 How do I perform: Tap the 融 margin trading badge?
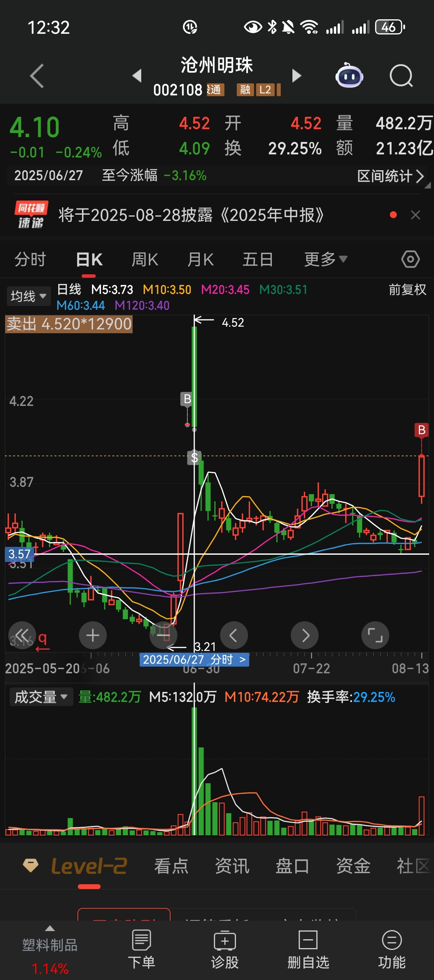click(245, 90)
